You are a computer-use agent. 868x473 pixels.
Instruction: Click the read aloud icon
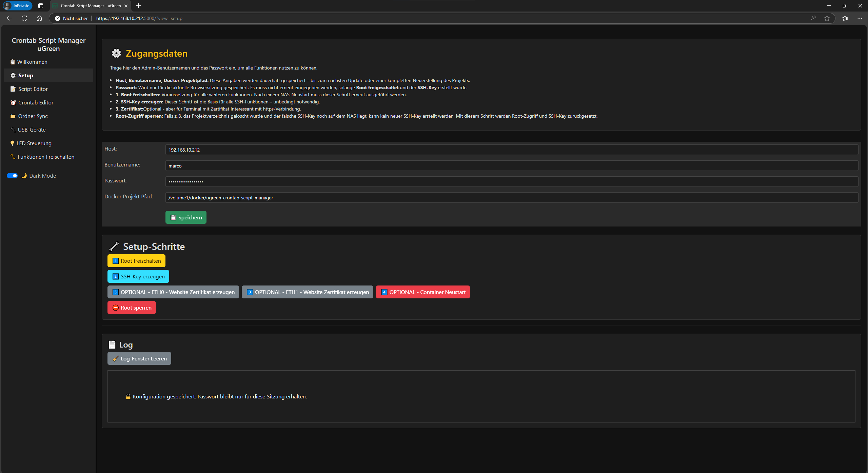[x=813, y=18]
